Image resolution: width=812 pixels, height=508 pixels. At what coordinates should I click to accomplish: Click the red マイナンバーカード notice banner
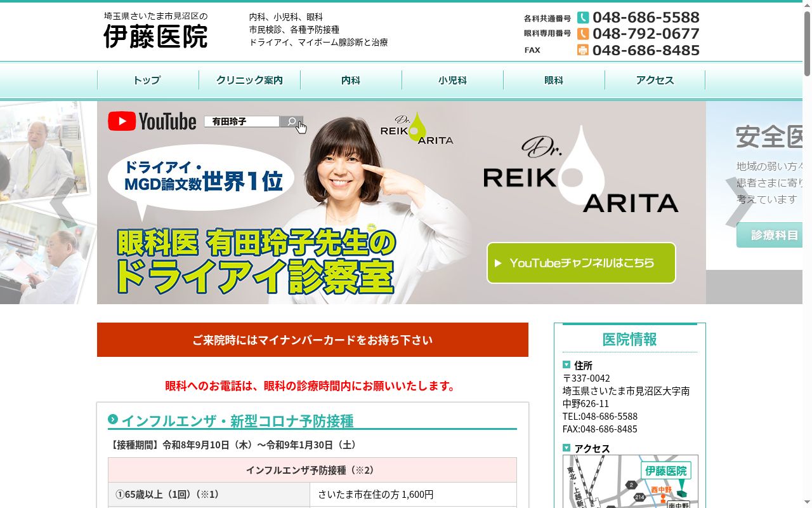pyautogui.click(x=313, y=340)
